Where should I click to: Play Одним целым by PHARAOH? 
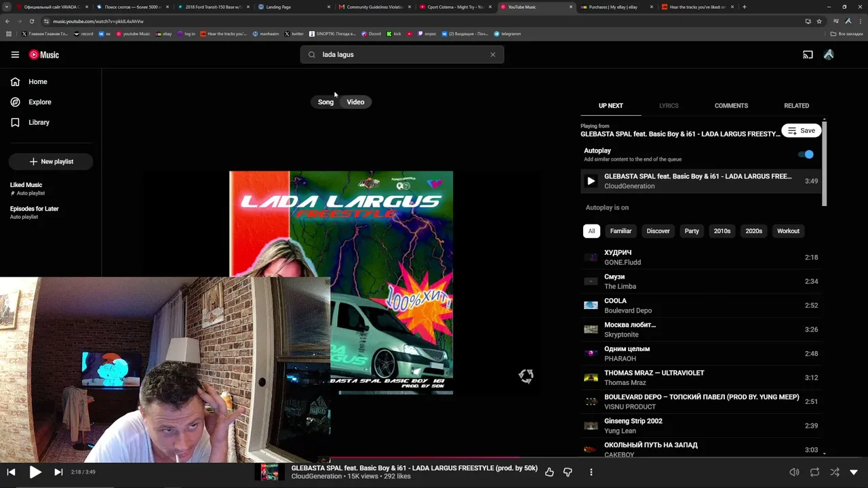701,354
